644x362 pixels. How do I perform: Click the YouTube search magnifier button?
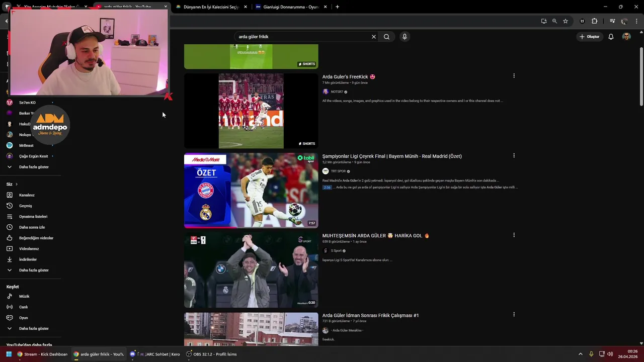coord(386,37)
